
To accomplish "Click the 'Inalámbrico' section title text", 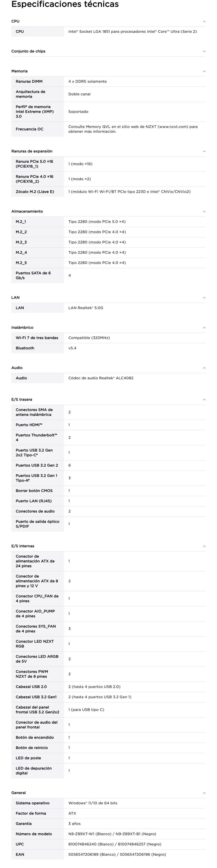I will tap(22, 327).
